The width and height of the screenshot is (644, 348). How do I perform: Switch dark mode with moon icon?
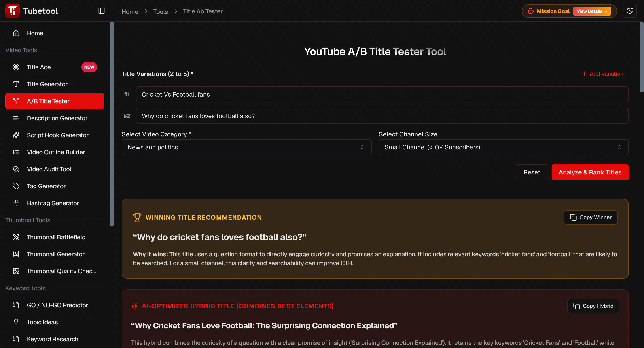(629, 11)
